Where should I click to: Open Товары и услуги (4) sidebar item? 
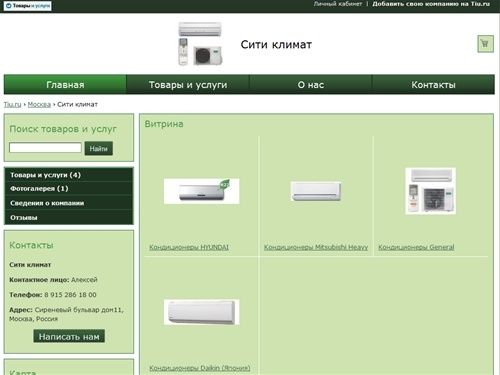click(x=69, y=175)
